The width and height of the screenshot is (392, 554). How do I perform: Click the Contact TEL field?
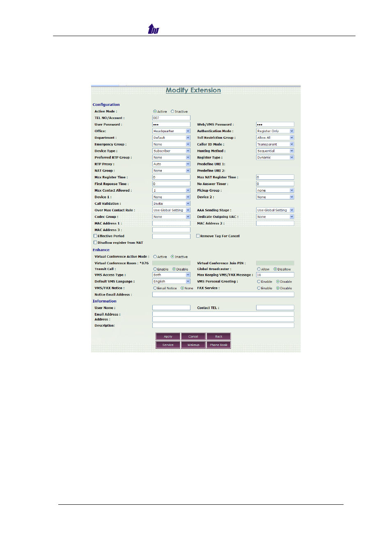[275, 308]
